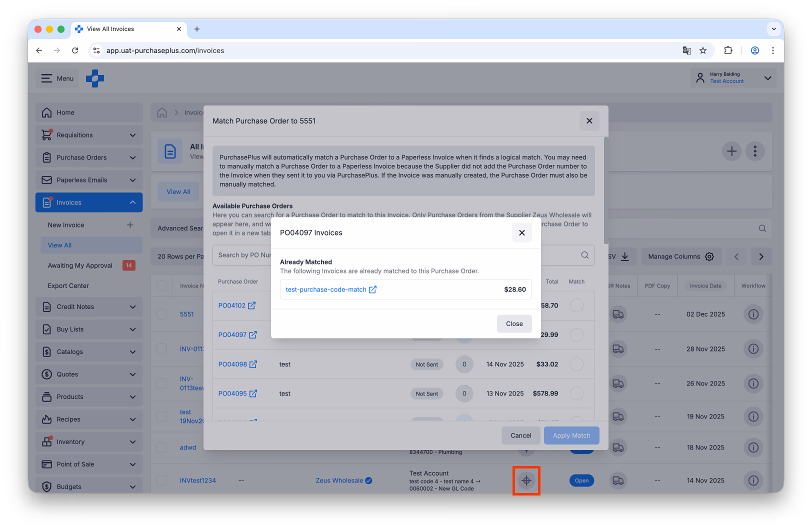The width and height of the screenshot is (812, 530).
Task: Open PO04095 external link icon
Action: [x=253, y=393]
